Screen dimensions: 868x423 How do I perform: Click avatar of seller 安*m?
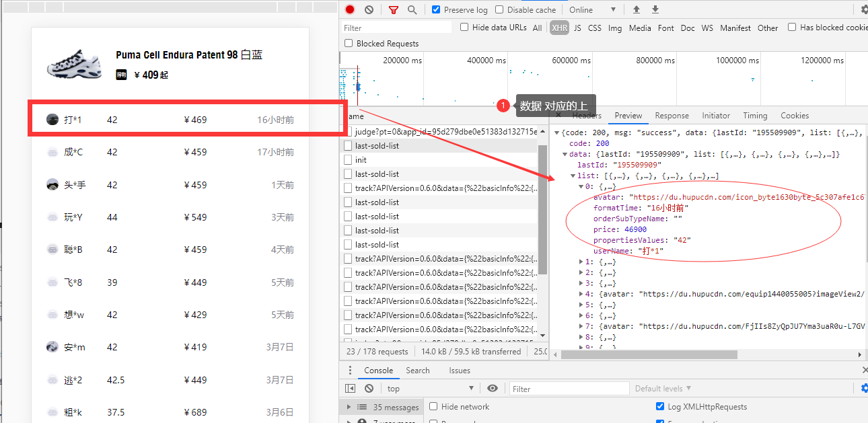pos(52,347)
